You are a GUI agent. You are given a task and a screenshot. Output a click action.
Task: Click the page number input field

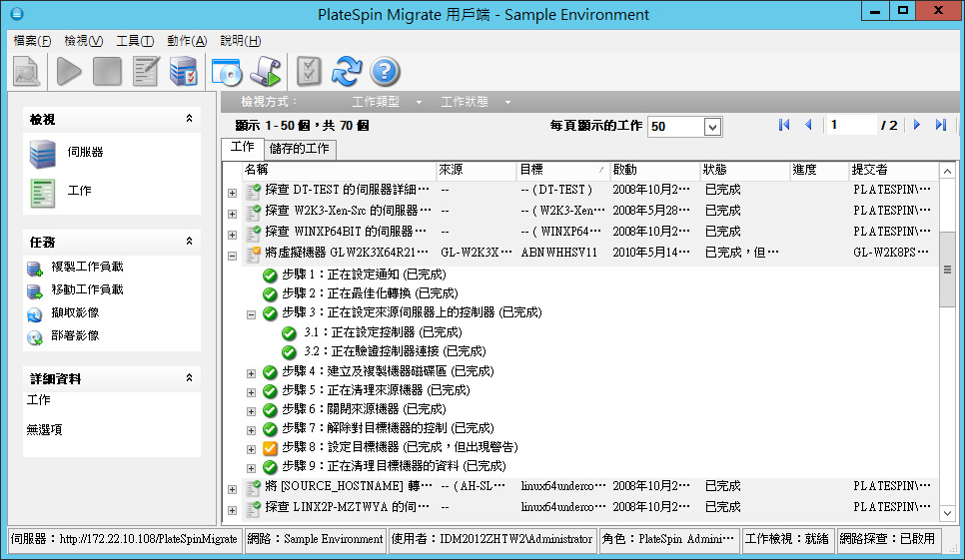point(849,125)
